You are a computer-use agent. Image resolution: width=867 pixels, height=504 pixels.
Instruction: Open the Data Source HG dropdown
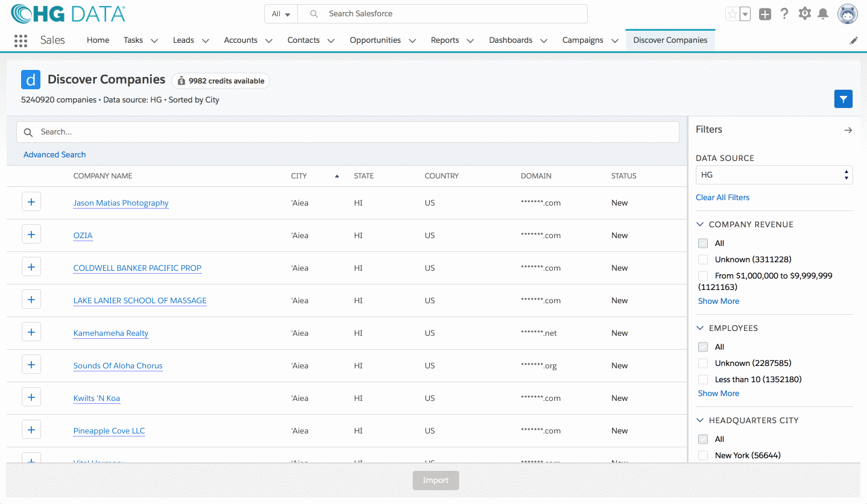[x=774, y=175]
